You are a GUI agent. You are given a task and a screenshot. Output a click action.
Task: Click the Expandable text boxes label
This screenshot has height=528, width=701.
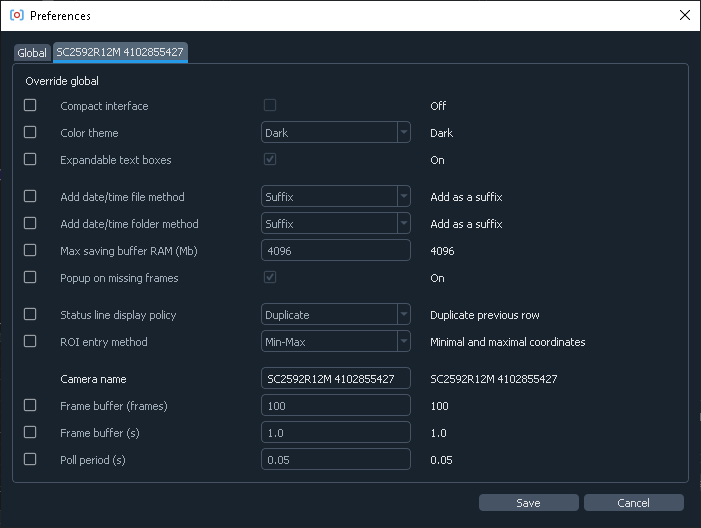click(116, 160)
